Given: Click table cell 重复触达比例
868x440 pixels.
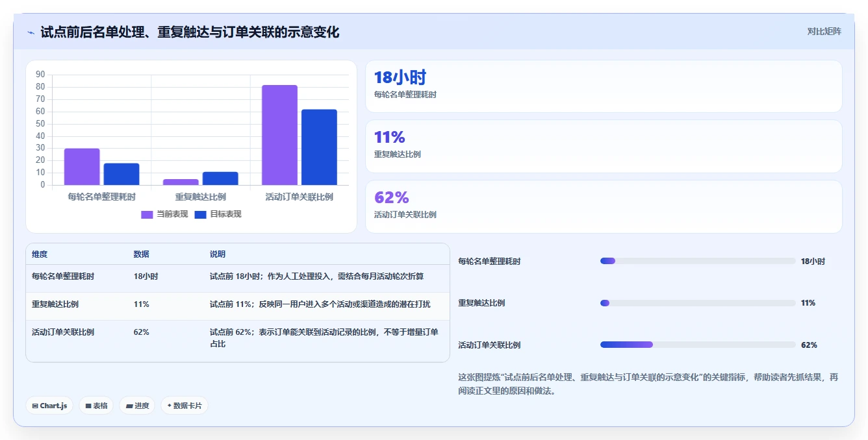Looking at the screenshot, I should (55, 304).
